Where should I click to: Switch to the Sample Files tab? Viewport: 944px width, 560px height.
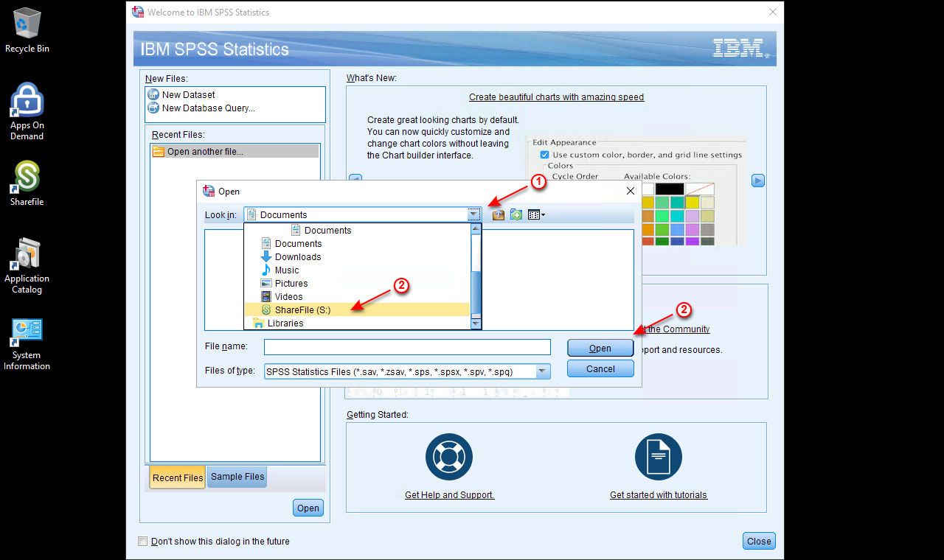point(237,477)
